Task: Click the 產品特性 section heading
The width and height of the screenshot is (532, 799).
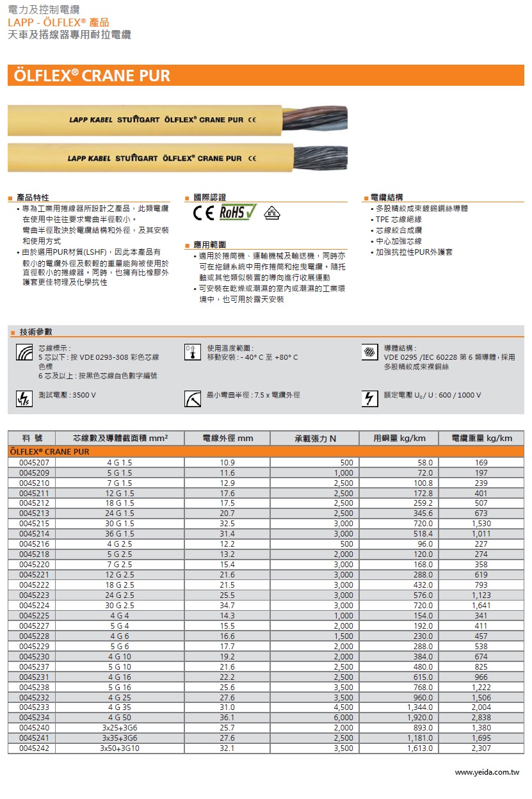Action: click(33, 197)
